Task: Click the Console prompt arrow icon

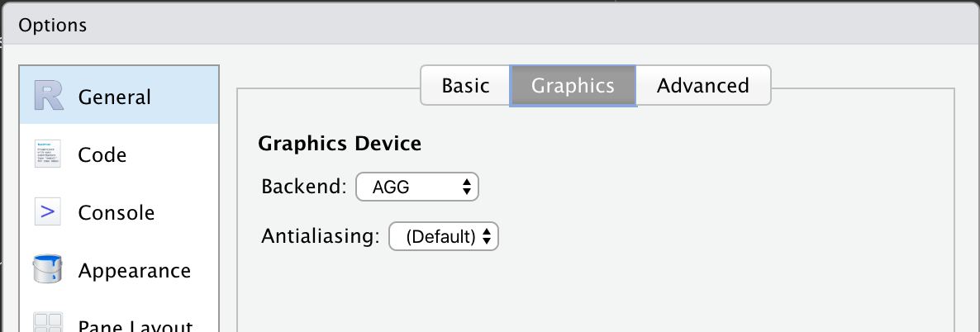Action: pos(49,212)
